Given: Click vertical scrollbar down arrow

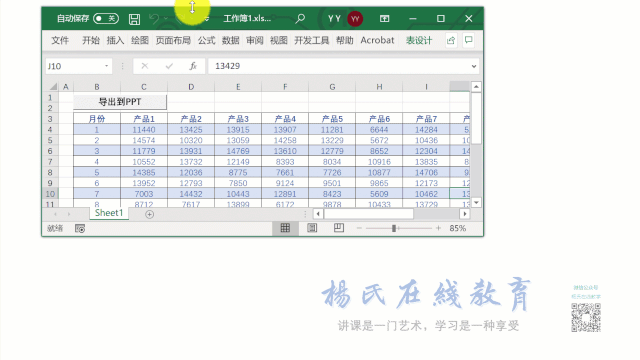Looking at the screenshot, I should click(476, 202).
